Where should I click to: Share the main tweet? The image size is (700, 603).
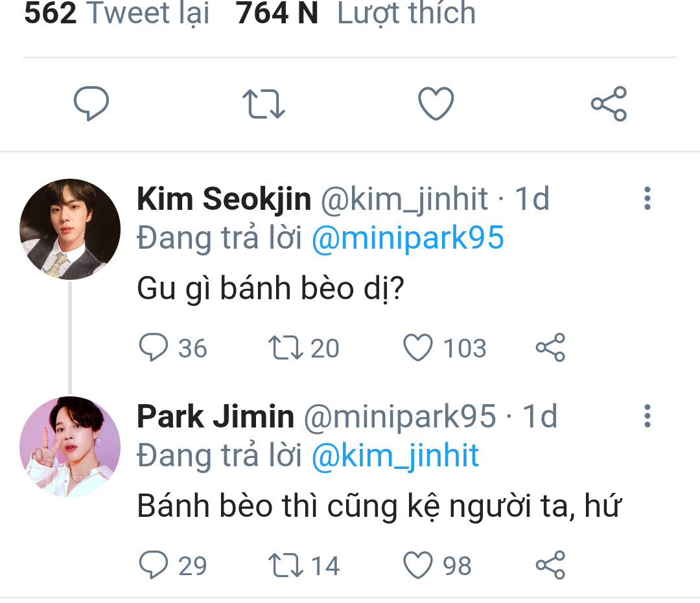[x=609, y=104]
